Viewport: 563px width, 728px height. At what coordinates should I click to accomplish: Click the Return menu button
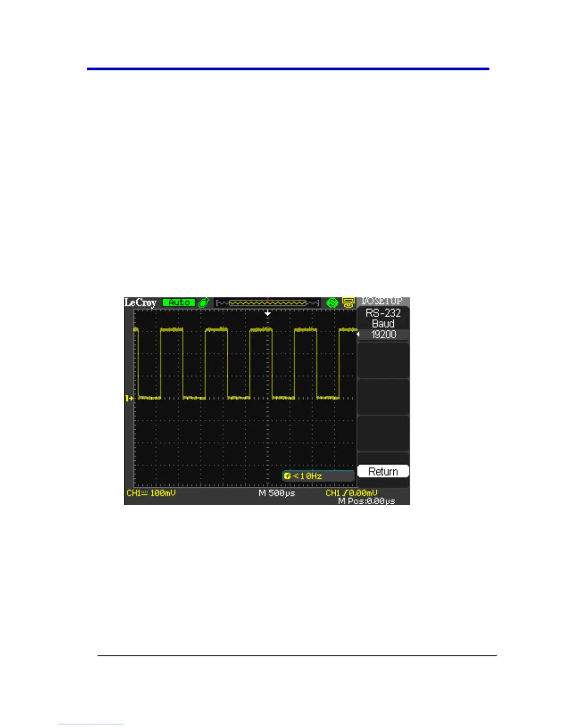(x=383, y=472)
